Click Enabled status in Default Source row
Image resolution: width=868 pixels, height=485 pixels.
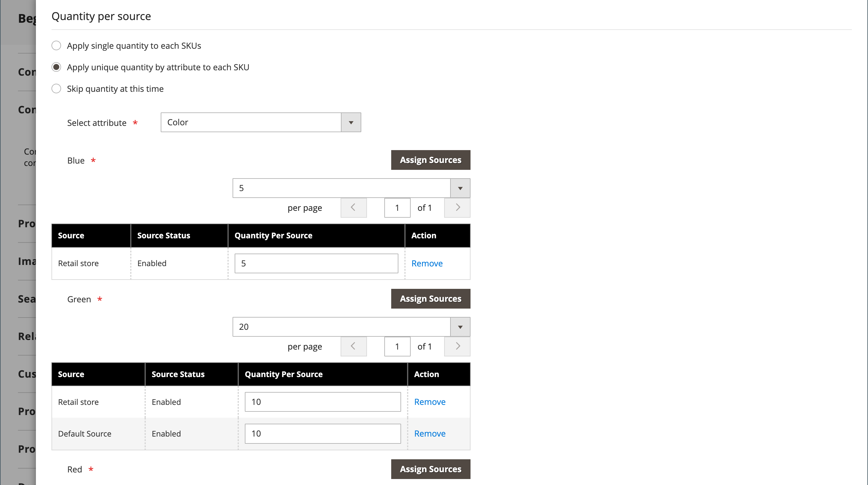166,434
